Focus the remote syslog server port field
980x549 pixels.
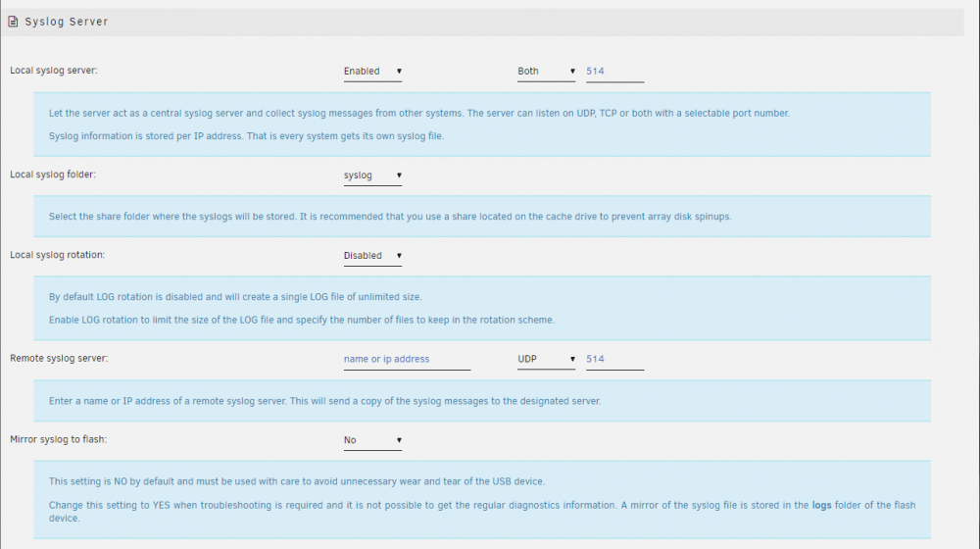(x=615, y=360)
